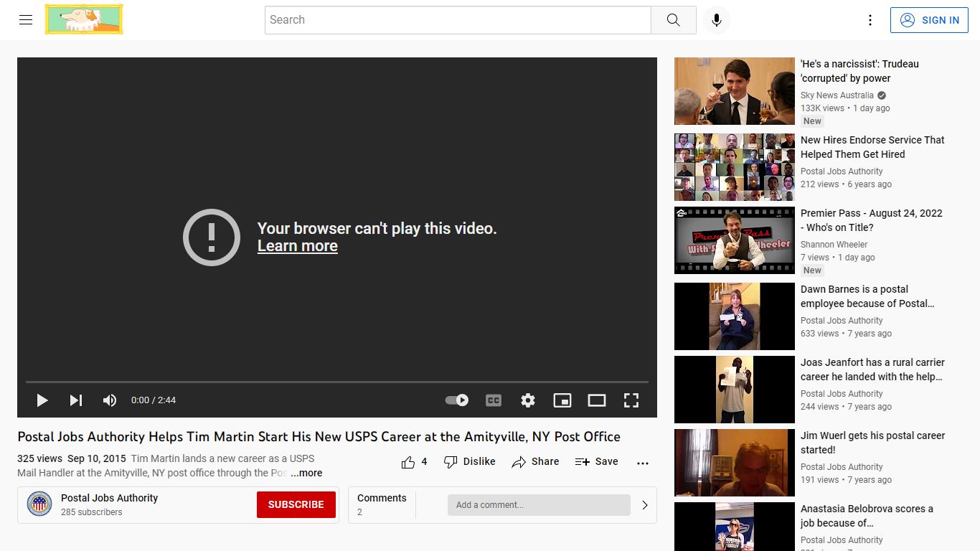The image size is (980, 551).
Task: Click the magnifier search button
Action: pyautogui.click(x=673, y=20)
